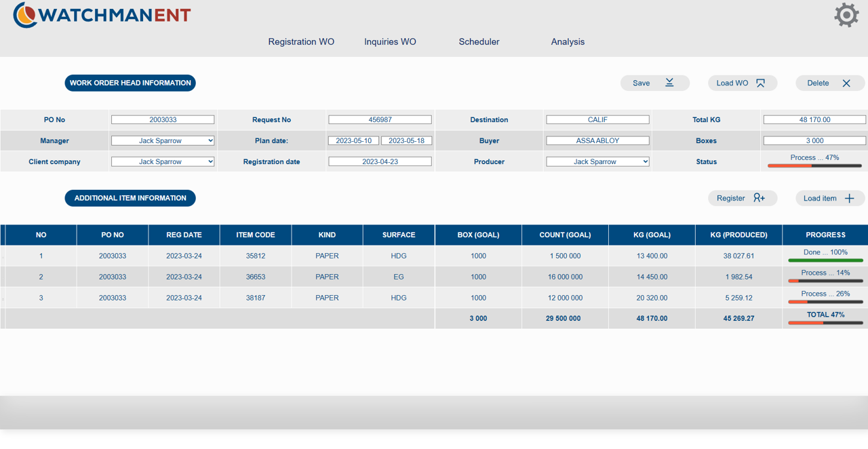Click row number 3 cell
This screenshot has width=868, height=449.
[41, 298]
